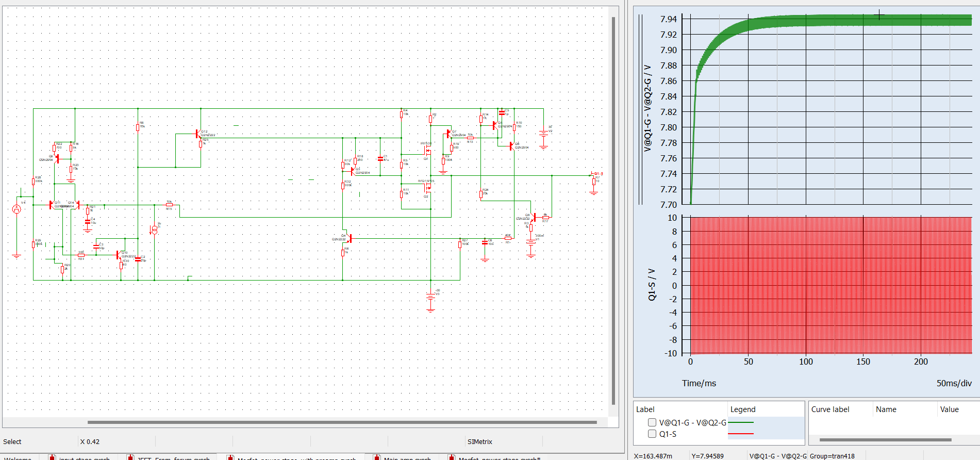Screen dimensions: 980x460
Task: Select ground symbol below V4 source
Action: coord(16,255)
